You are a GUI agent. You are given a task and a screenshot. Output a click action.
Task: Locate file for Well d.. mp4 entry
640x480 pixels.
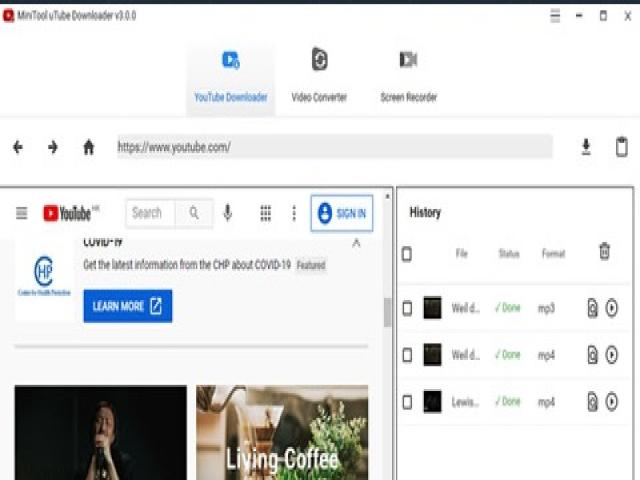(592, 355)
